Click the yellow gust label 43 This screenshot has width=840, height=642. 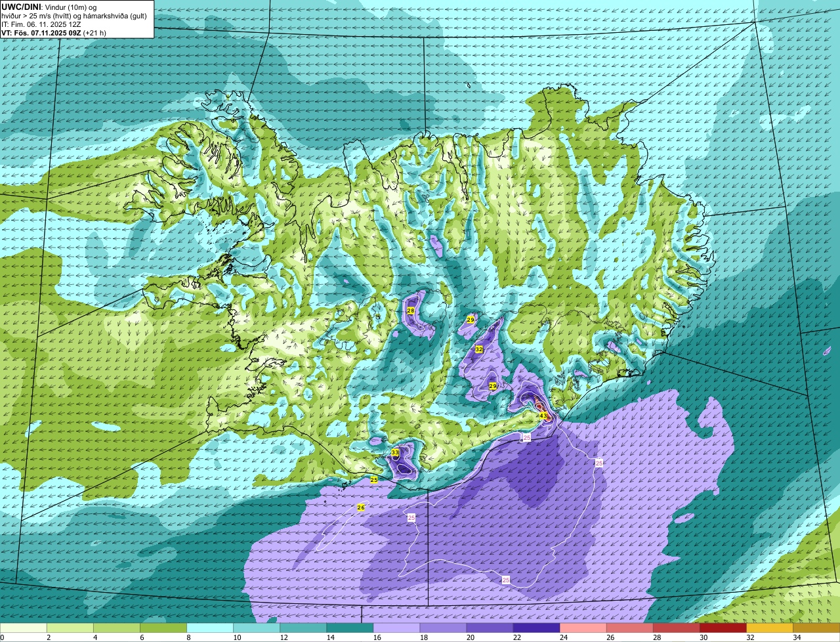point(543,416)
